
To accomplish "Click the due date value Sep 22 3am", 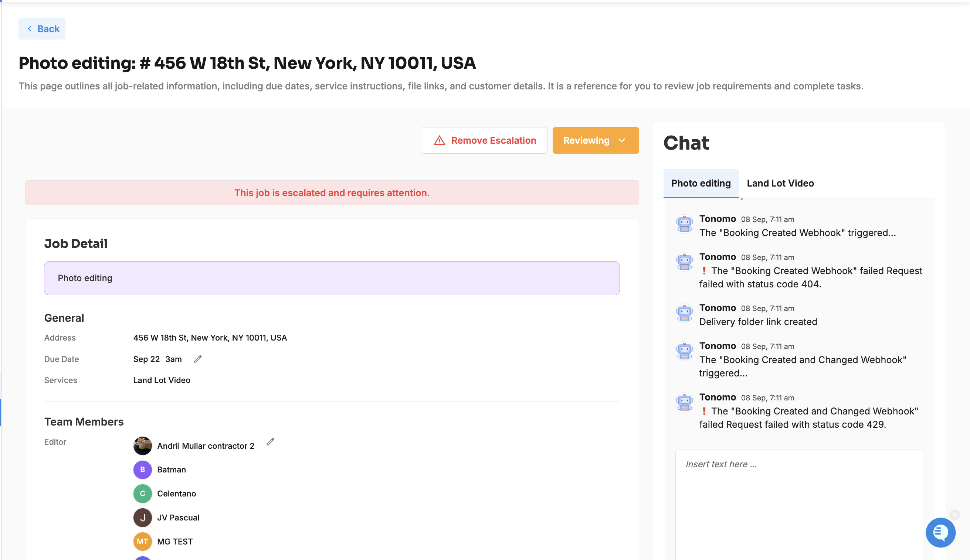I will pos(157,359).
